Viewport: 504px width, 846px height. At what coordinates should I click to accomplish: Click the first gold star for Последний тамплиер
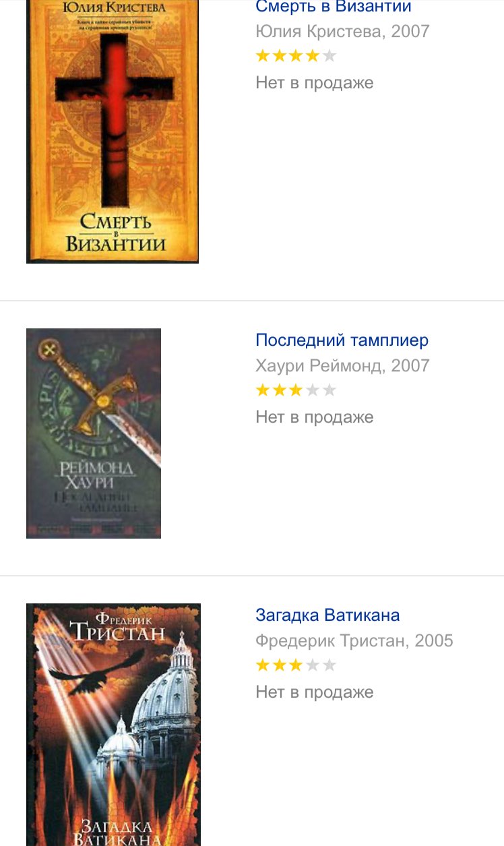[263, 390]
